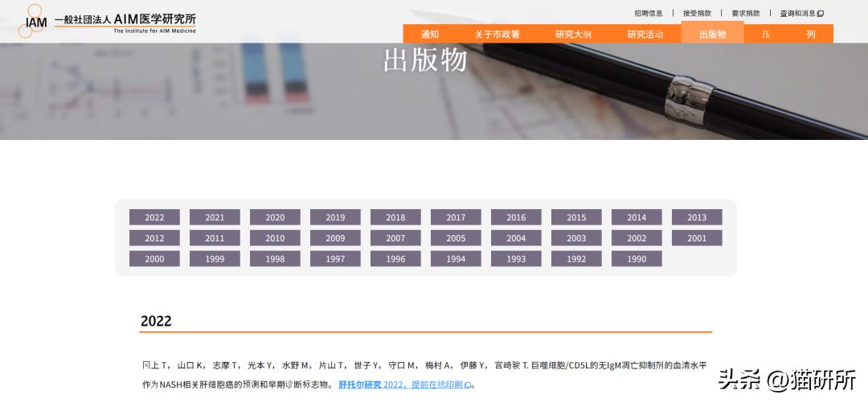
Task: Select the 2003 year button
Action: click(576, 238)
